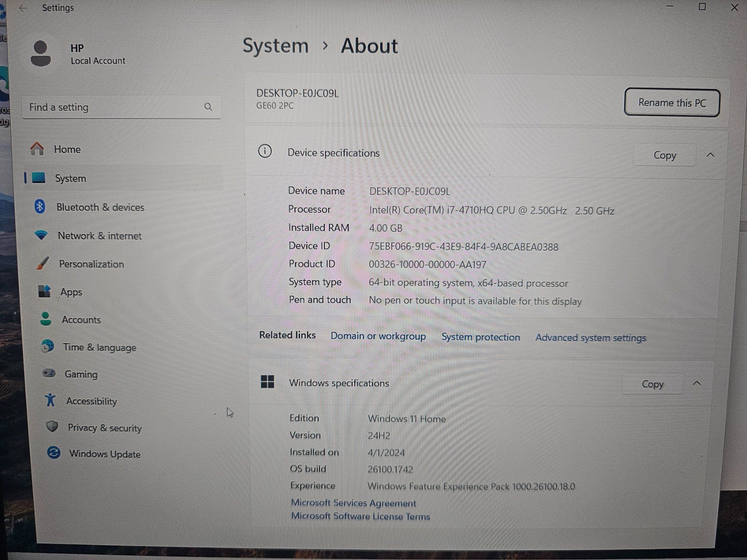The width and height of the screenshot is (747, 560).
Task: Click the System monitor icon in sidebar
Action: [x=39, y=178]
